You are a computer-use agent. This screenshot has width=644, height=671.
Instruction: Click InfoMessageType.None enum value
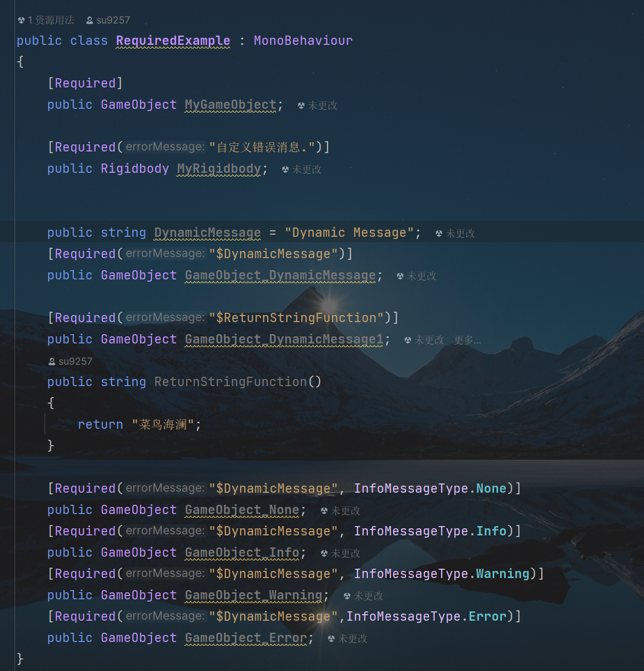(430, 488)
